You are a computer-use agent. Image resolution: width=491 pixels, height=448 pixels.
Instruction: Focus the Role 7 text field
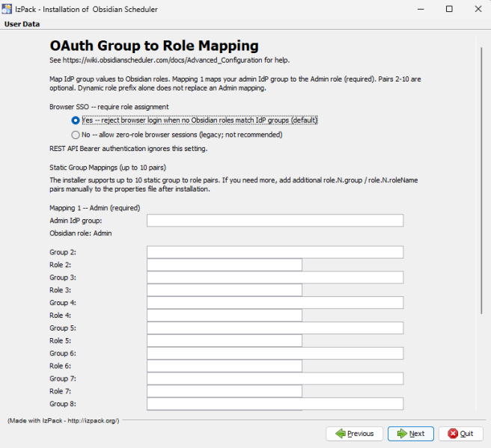pos(225,391)
